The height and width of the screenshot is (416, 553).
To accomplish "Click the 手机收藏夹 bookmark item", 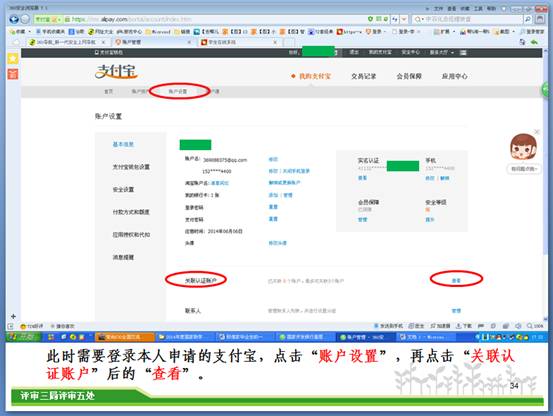I will (50, 32).
